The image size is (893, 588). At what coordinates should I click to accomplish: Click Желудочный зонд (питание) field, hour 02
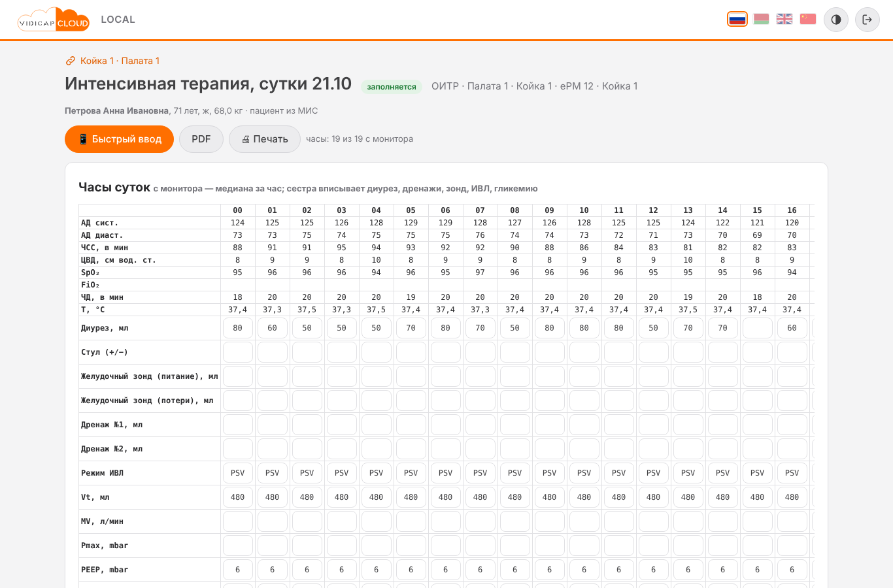click(x=307, y=376)
